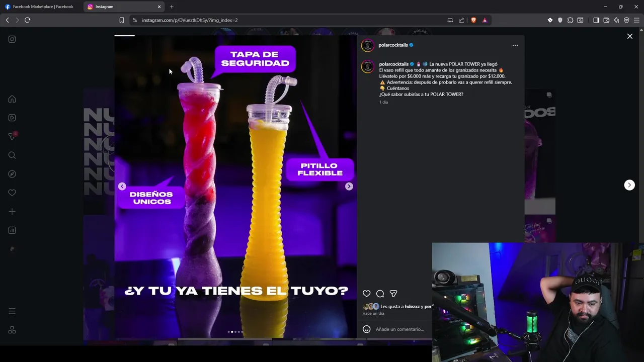Bookmark this page icon
Image resolution: width=644 pixels, height=362 pixels.
click(x=121, y=20)
